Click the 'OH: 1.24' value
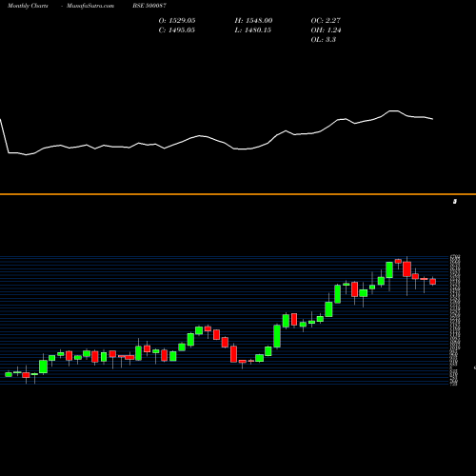This screenshot has height=476, width=476. 326,30
